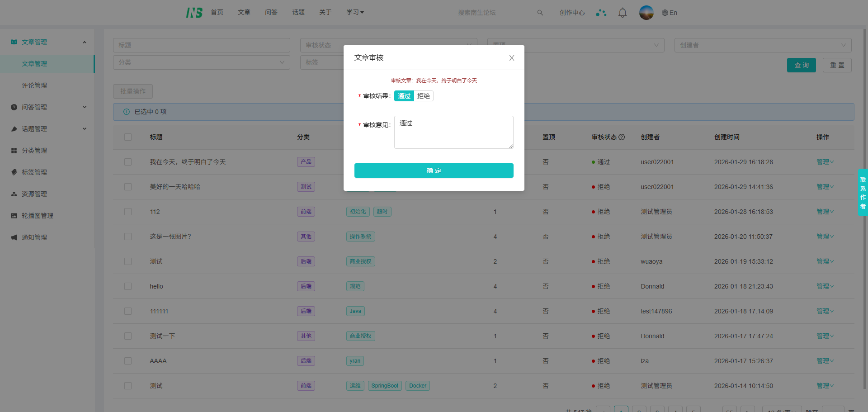Click the user avatar picture
This screenshot has height=412, width=868.
click(x=646, y=13)
